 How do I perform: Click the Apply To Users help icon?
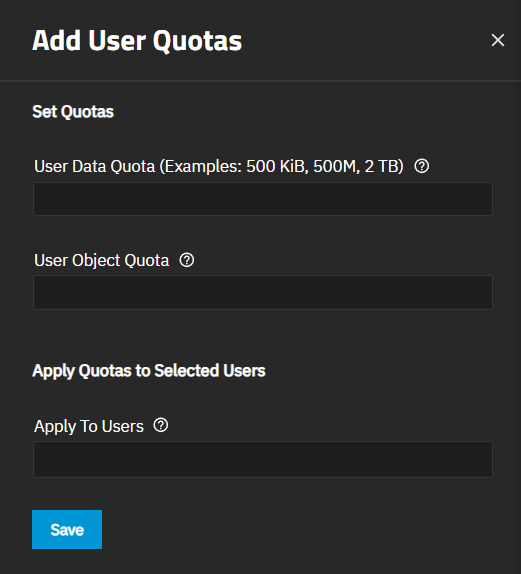click(x=161, y=425)
